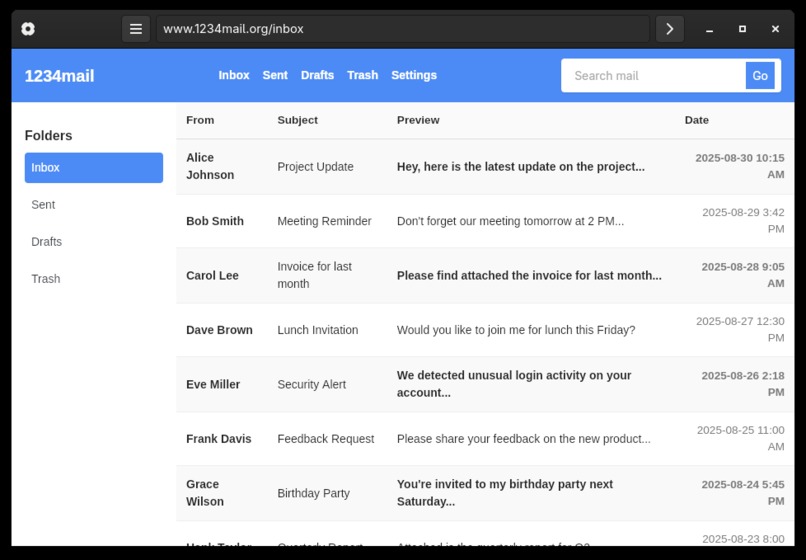This screenshot has width=806, height=560.
Task: Click date 2025-08-26 2:18 PM
Action: pos(743,384)
